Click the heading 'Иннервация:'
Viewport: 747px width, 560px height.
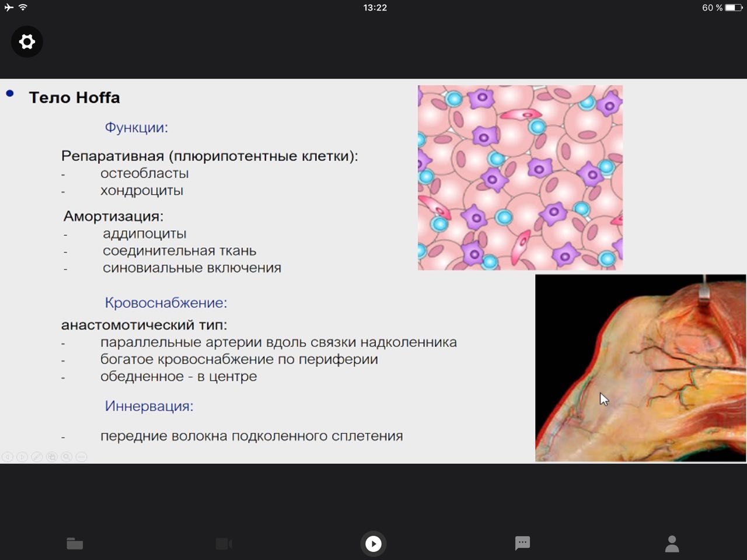pos(149,406)
